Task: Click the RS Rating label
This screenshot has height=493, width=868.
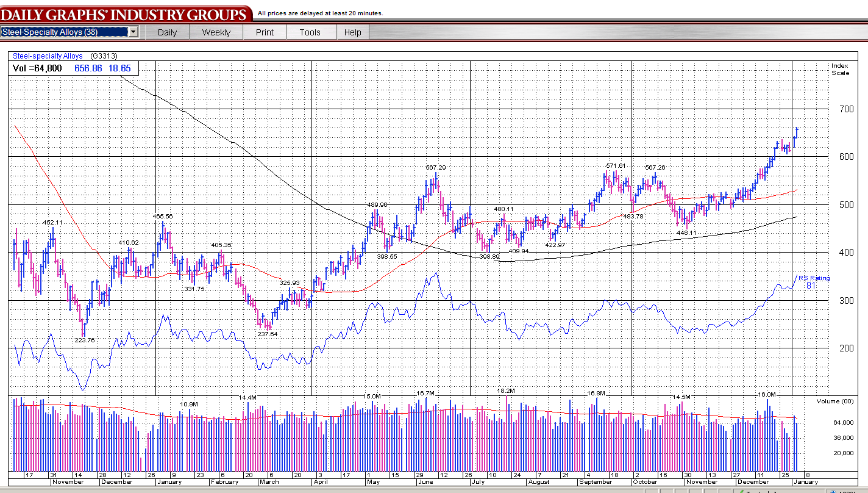Action: pos(814,278)
